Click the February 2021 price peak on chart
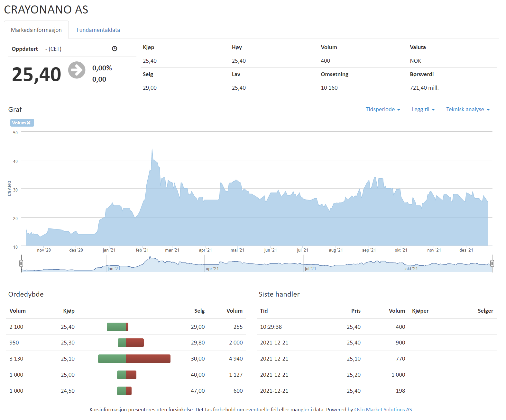 [x=152, y=149]
